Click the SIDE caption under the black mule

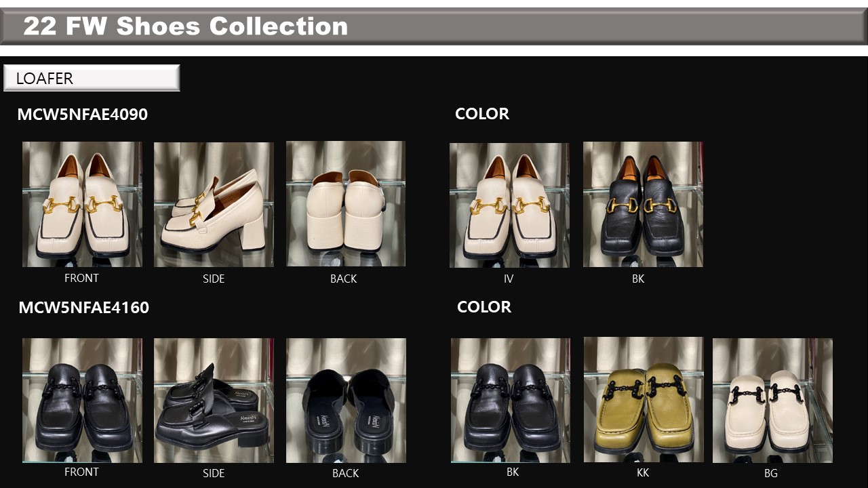[214, 473]
